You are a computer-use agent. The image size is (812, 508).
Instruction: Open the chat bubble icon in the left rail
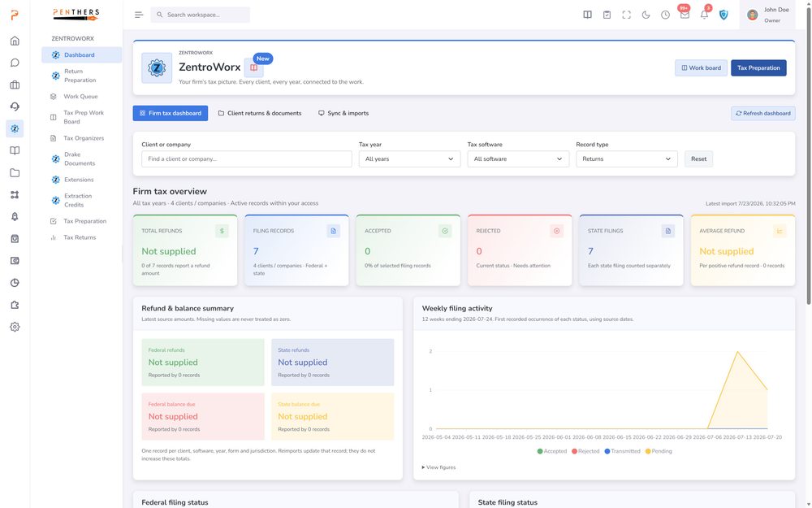[x=15, y=63]
